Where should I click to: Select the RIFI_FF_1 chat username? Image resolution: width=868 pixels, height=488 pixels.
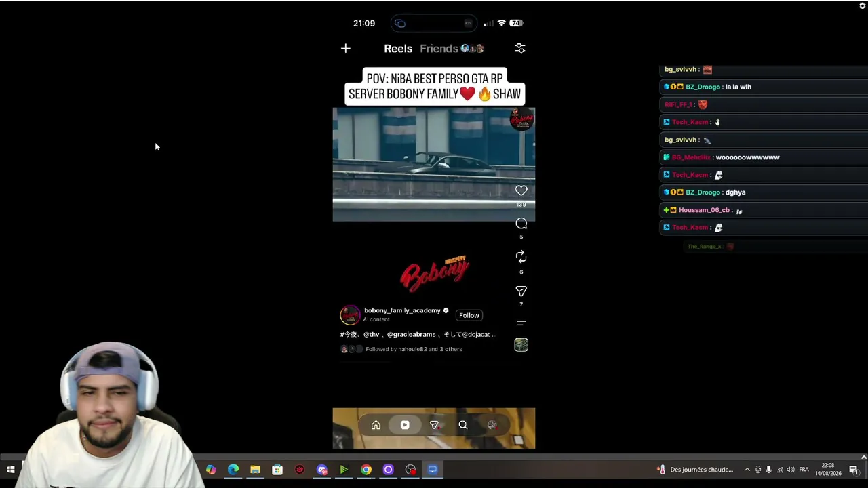coord(678,104)
